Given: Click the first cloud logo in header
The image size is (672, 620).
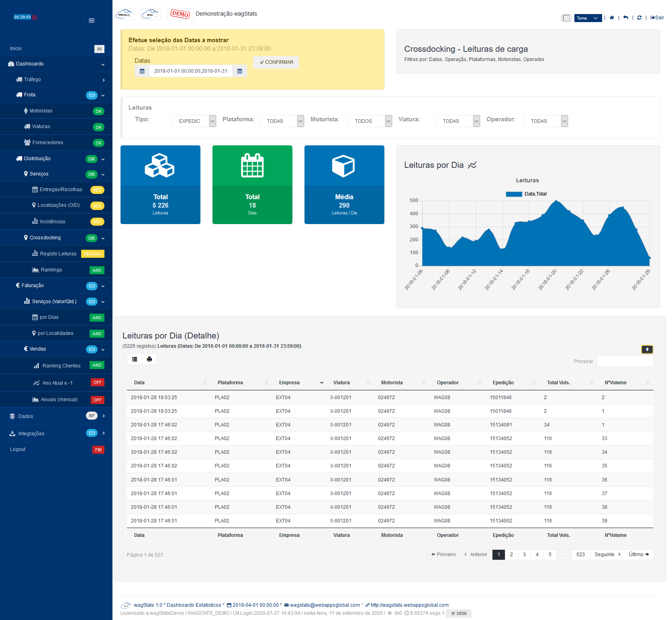Looking at the screenshot, I should pyautogui.click(x=125, y=14).
